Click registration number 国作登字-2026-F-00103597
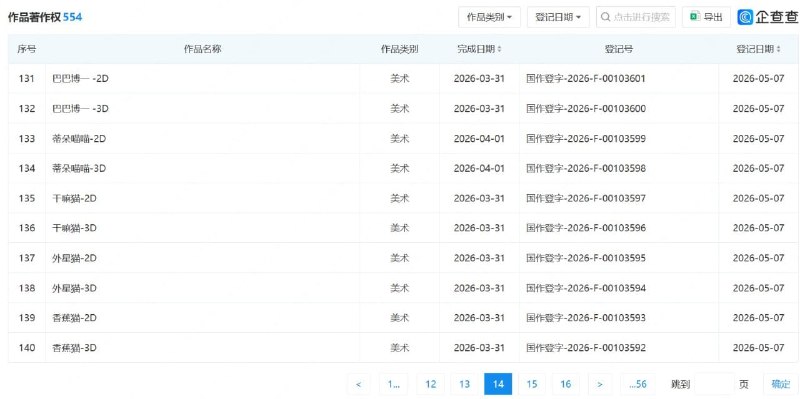800x399 pixels. (x=586, y=198)
